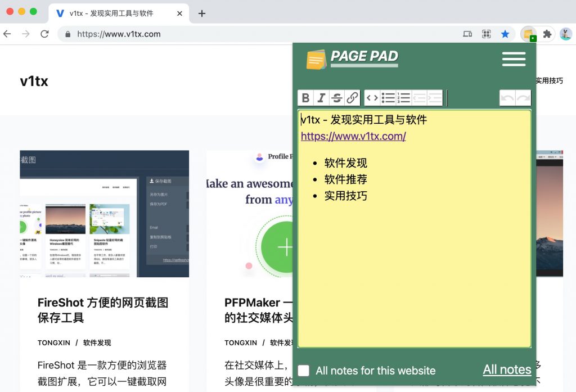View site security lock icon
The height and width of the screenshot is (392, 576).
pos(67,34)
